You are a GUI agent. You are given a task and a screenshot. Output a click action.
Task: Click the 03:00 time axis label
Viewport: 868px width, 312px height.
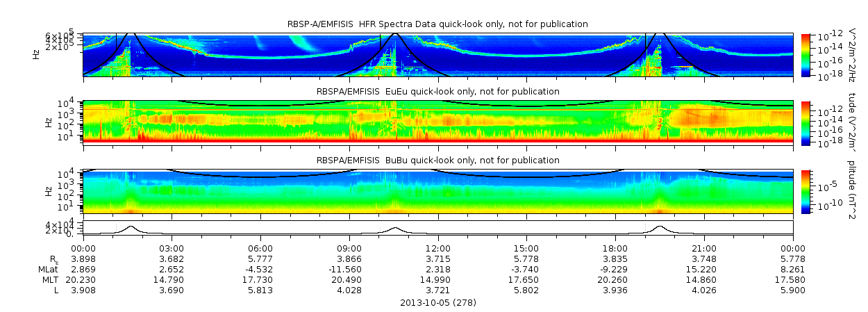point(172,248)
